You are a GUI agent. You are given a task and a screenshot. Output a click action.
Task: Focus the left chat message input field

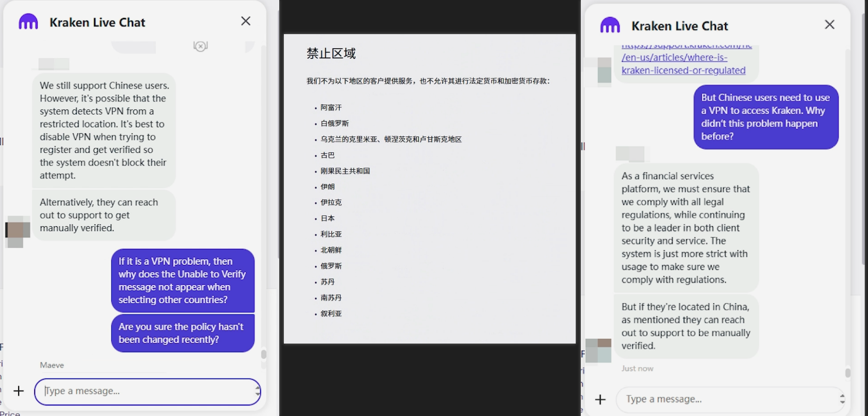pyautogui.click(x=147, y=391)
